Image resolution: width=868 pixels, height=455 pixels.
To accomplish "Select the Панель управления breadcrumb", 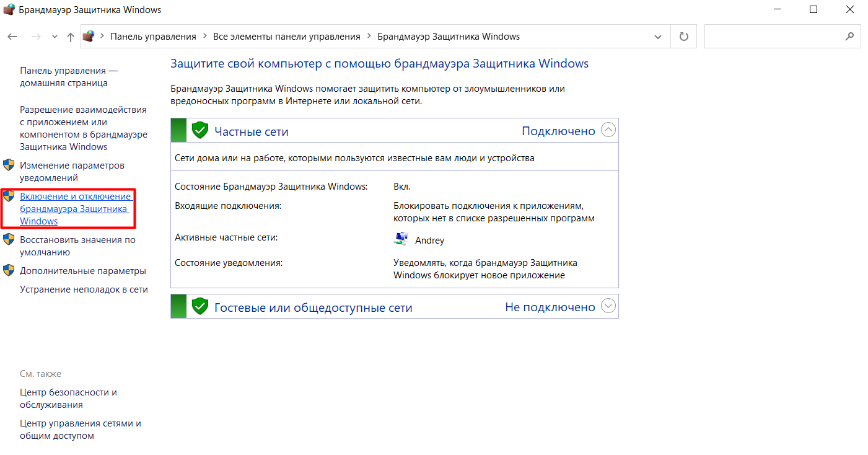I will coord(153,37).
